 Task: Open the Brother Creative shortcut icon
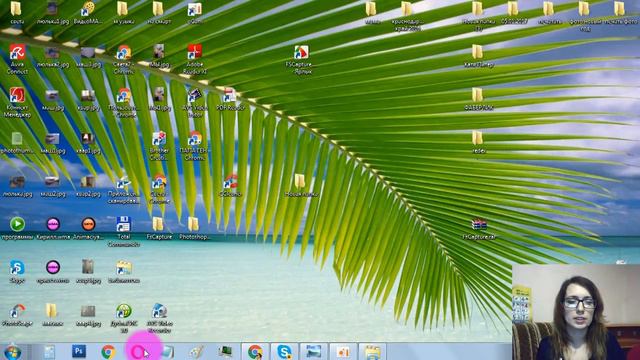tap(159, 146)
